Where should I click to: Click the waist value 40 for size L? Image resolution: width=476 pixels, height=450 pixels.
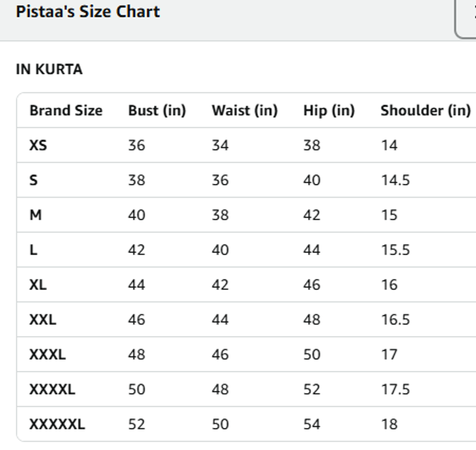220,250
